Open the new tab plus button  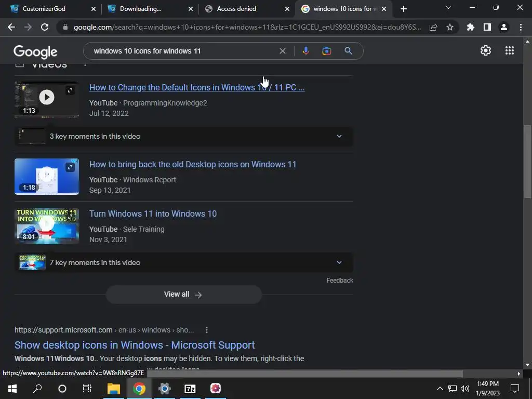point(403,9)
